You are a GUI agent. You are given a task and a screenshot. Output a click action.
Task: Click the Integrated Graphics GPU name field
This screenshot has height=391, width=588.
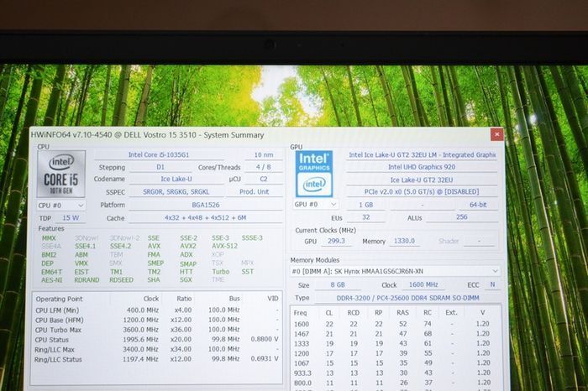422,154
